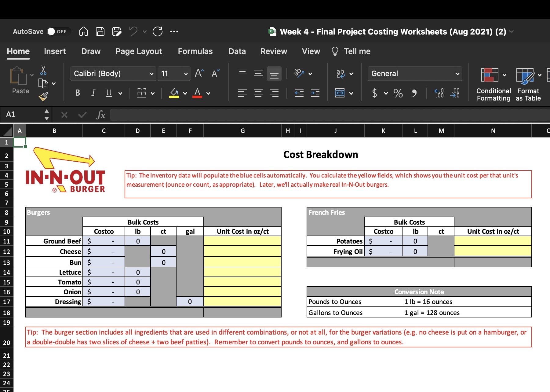Select the Potatoes Costco cost cell
Screen dimensions: 550x392
coord(384,241)
